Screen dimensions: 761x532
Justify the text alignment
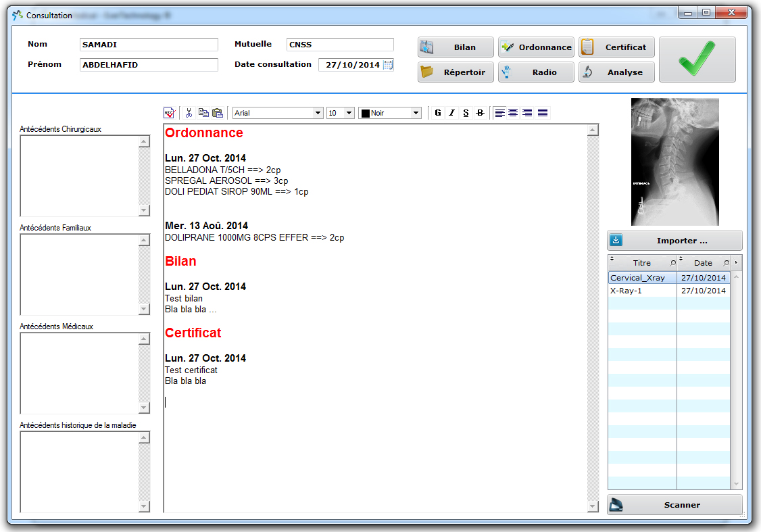pyautogui.click(x=543, y=113)
